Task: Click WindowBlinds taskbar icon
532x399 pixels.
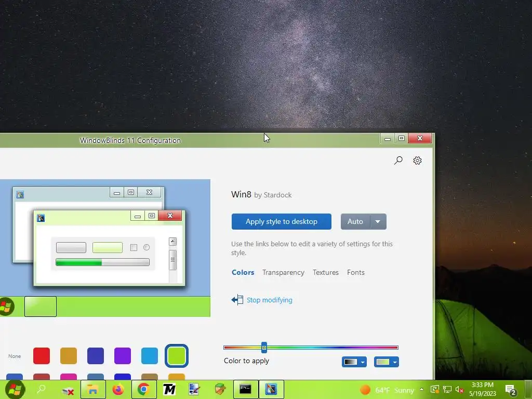Action: (x=271, y=389)
